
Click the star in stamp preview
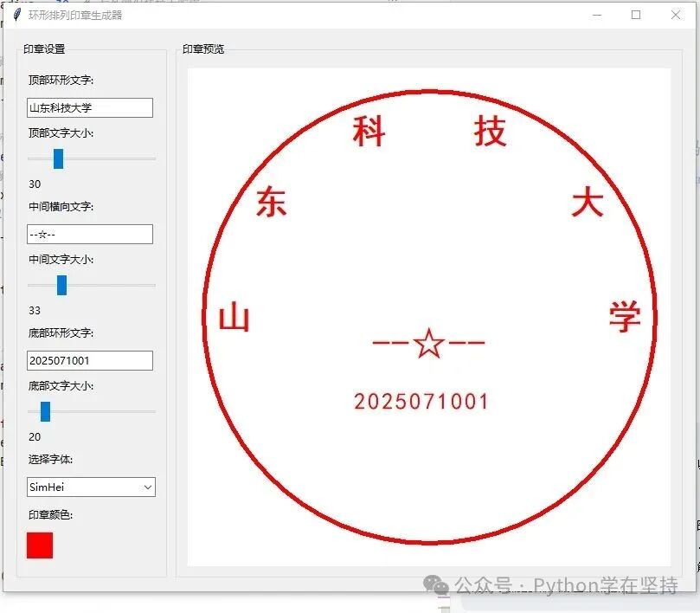428,343
